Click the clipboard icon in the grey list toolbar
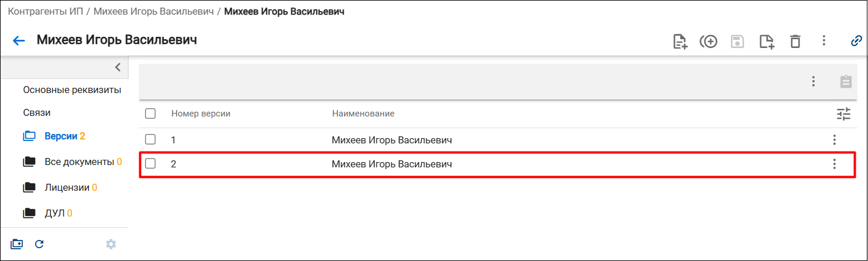The height and width of the screenshot is (261, 868). 846,81
